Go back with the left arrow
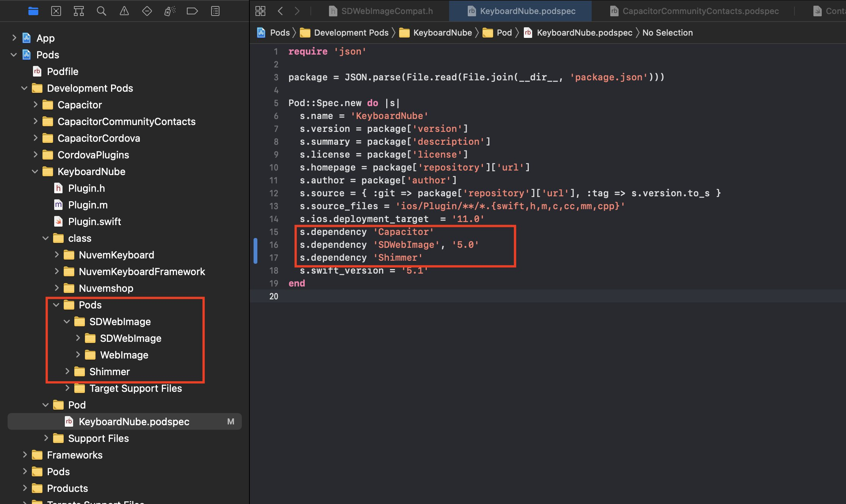 coord(280,11)
